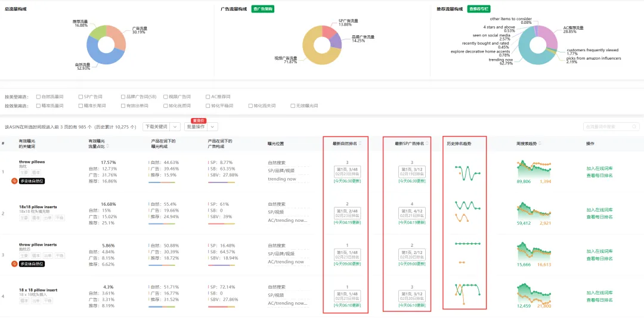Tick the 有效出单词 checkbox
644x322 pixels.
[x=123, y=106]
